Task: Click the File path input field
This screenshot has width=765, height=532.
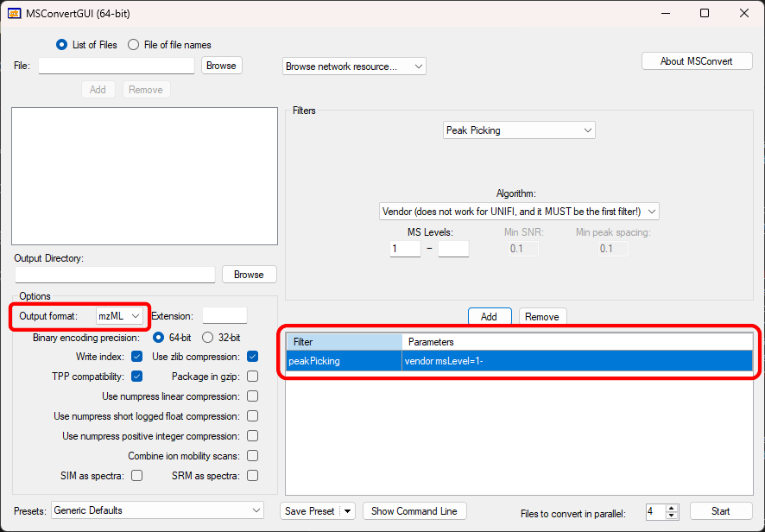Action: pyautogui.click(x=117, y=66)
